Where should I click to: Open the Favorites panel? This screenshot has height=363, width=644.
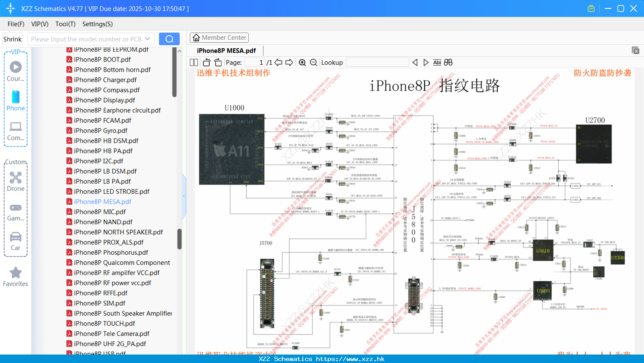click(16, 277)
